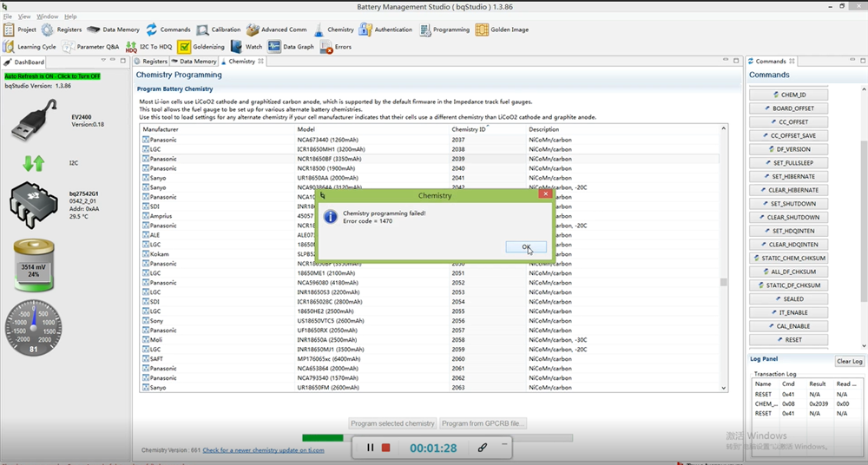The height and width of the screenshot is (465, 868).
Task: Check for newer chemistry update link
Action: [264, 450]
